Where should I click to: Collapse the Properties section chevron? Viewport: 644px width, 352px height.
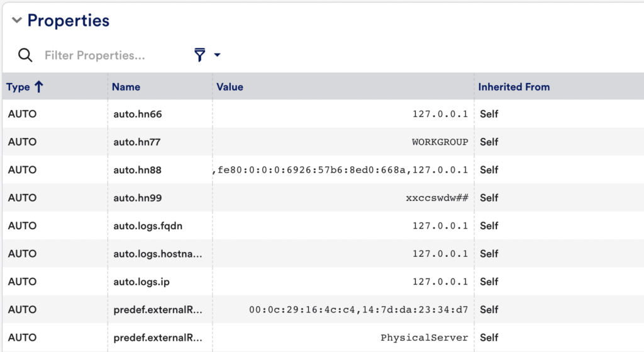click(16, 20)
